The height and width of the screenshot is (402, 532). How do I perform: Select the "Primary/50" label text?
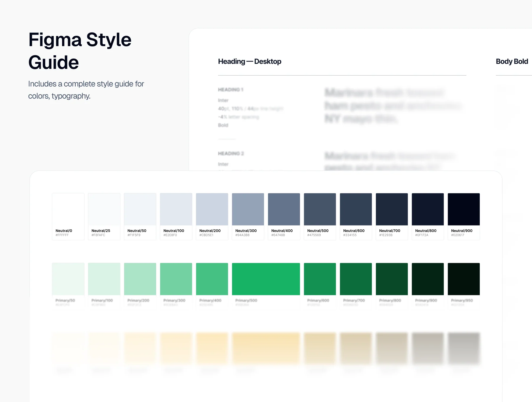coord(65,300)
